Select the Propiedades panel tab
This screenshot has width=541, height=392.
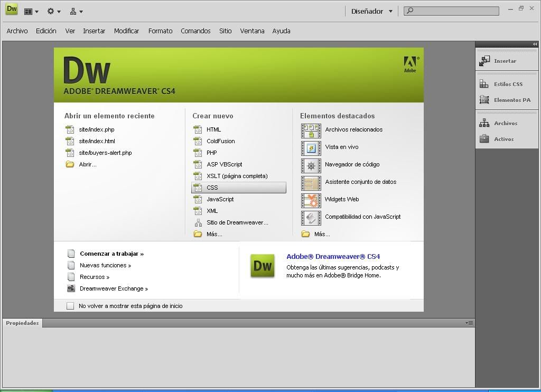[22, 323]
